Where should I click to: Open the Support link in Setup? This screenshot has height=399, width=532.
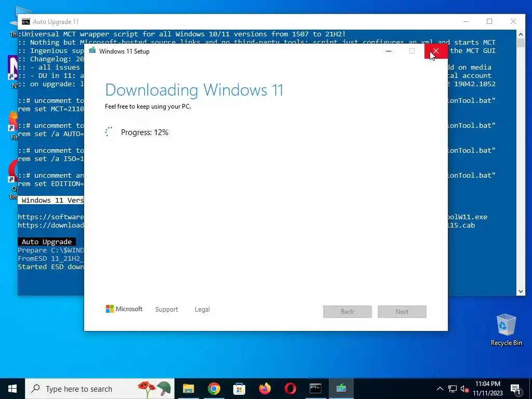tap(167, 310)
